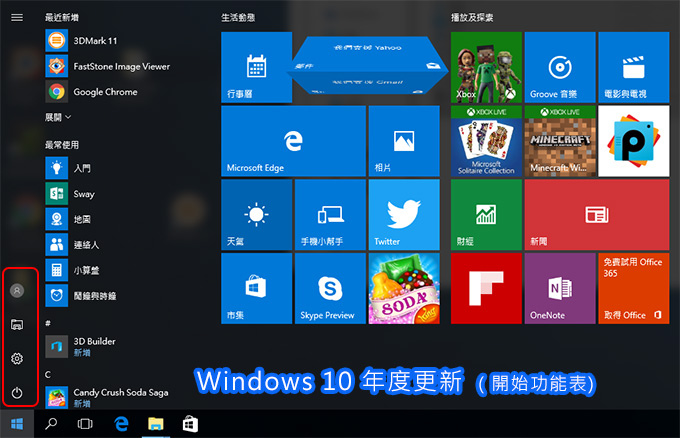The image size is (680, 438).
Task: Open the 連絡人 People app
Action: 72,245
